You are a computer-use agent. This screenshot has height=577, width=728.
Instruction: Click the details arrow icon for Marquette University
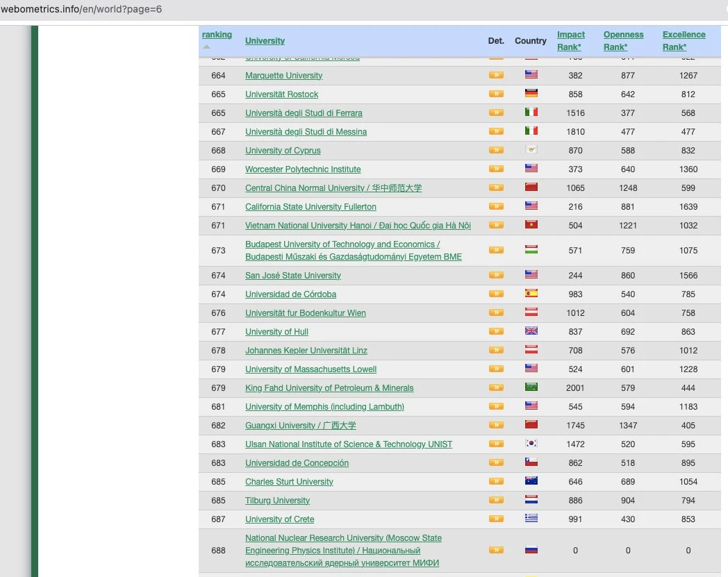point(496,75)
